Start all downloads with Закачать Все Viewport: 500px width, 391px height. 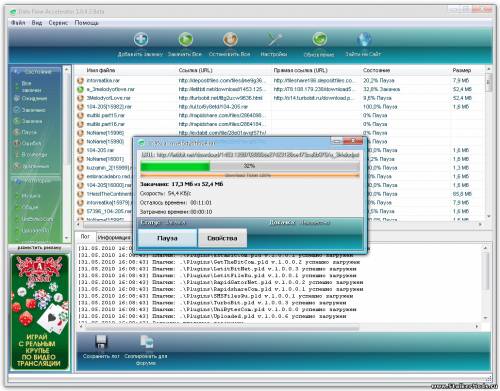pos(185,40)
